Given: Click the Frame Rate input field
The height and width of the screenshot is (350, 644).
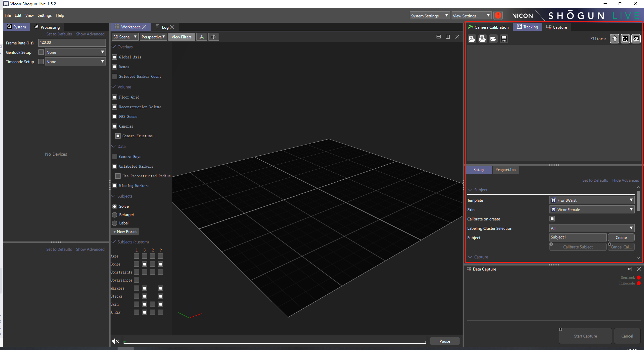Looking at the screenshot, I should [x=72, y=43].
